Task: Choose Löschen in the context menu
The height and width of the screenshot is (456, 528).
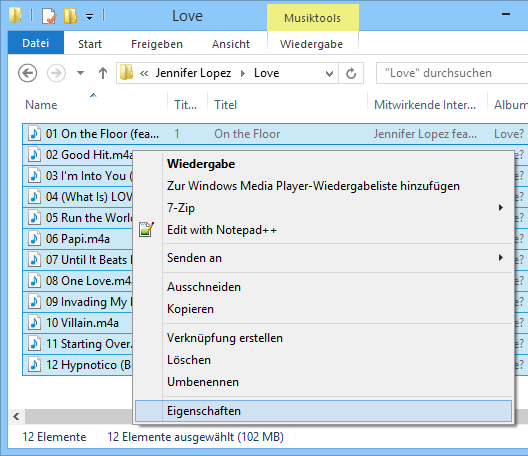Action: pyautogui.click(x=323, y=360)
